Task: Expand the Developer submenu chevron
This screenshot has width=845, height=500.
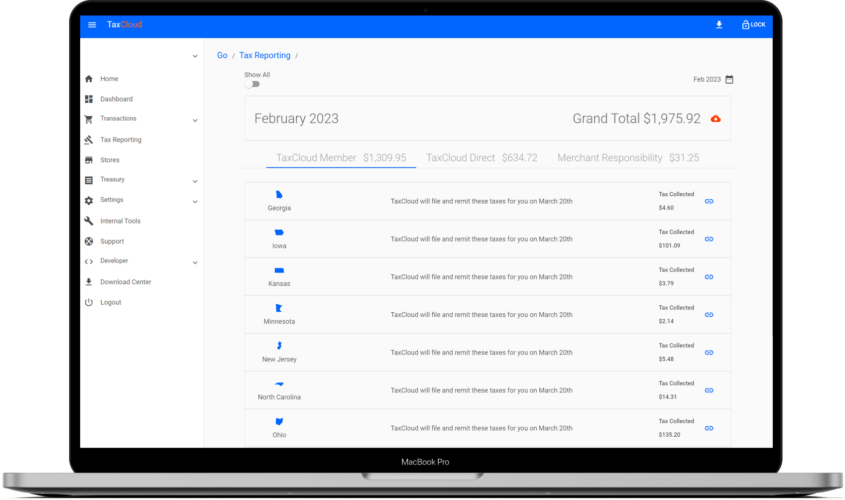Action: (x=195, y=262)
